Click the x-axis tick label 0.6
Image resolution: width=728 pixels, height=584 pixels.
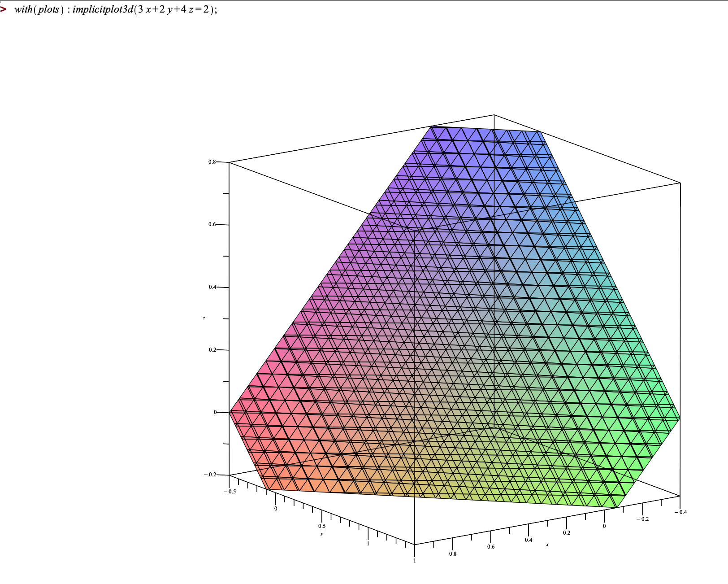[491, 547]
